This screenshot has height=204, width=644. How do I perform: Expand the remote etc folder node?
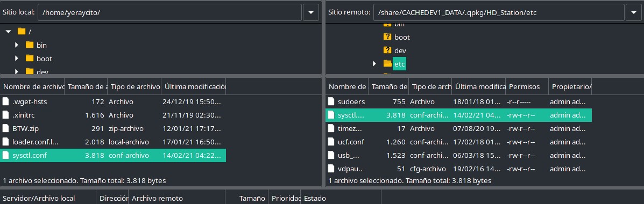374,64
